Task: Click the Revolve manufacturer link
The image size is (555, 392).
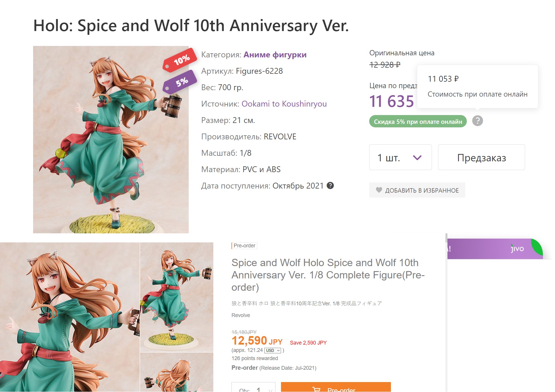Action: [x=241, y=315]
